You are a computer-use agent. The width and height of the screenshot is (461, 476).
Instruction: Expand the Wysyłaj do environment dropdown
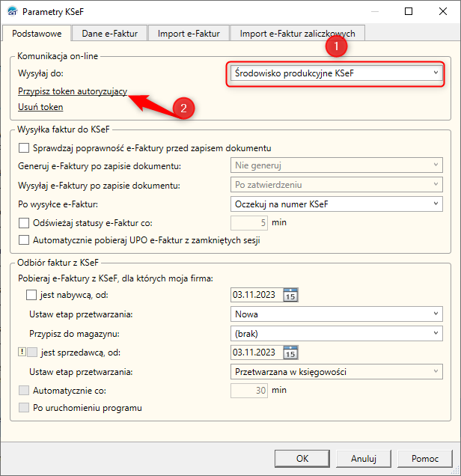click(335, 73)
